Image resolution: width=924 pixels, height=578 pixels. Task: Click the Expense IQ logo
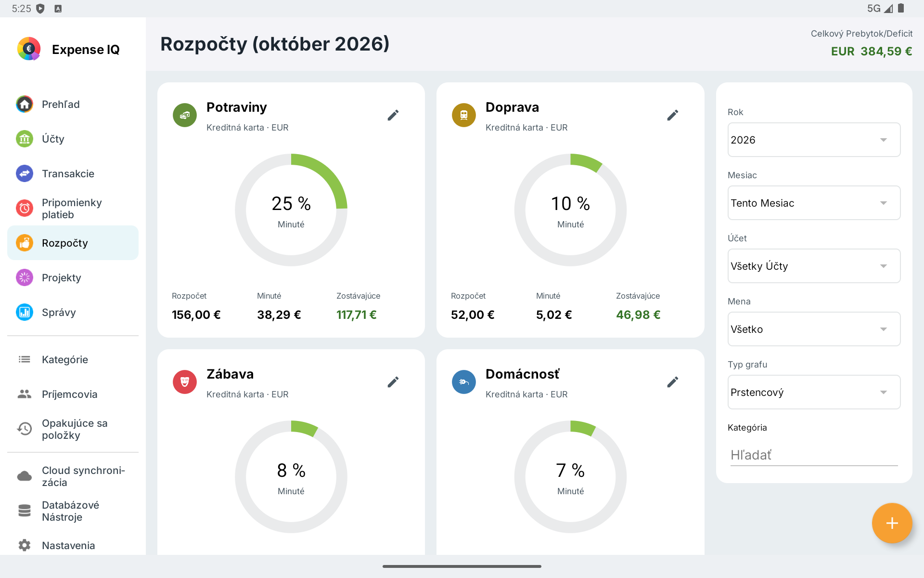(29, 49)
